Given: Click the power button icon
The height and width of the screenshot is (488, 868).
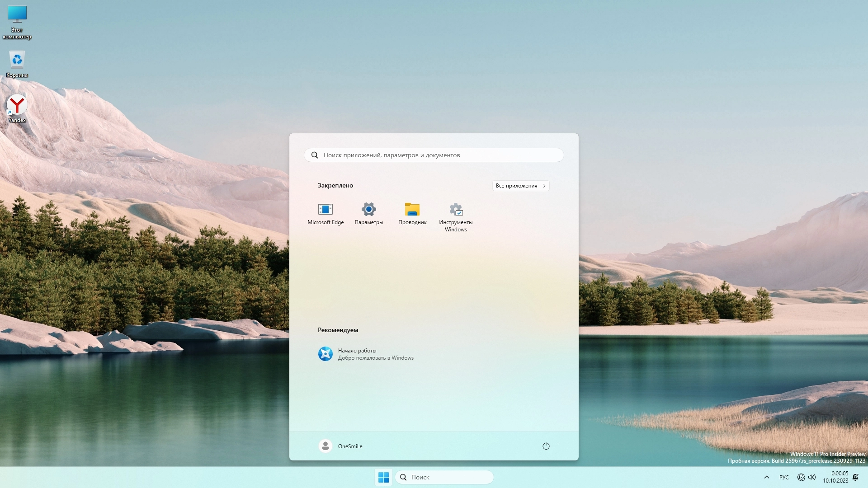Looking at the screenshot, I should pos(546,446).
